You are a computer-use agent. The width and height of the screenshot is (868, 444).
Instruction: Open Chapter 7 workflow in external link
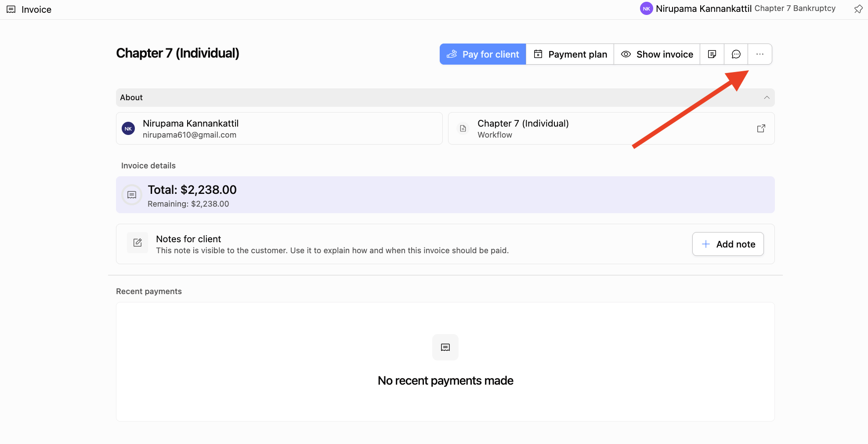[761, 128]
